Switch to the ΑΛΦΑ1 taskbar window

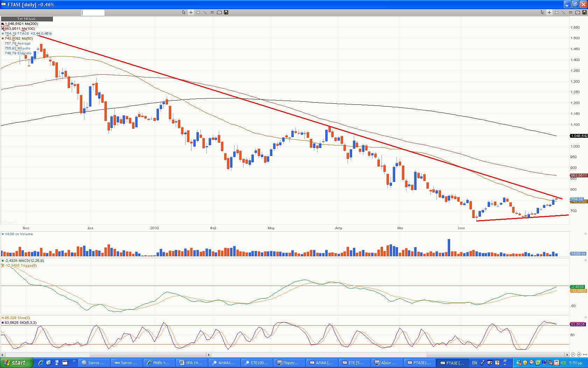coord(225,363)
